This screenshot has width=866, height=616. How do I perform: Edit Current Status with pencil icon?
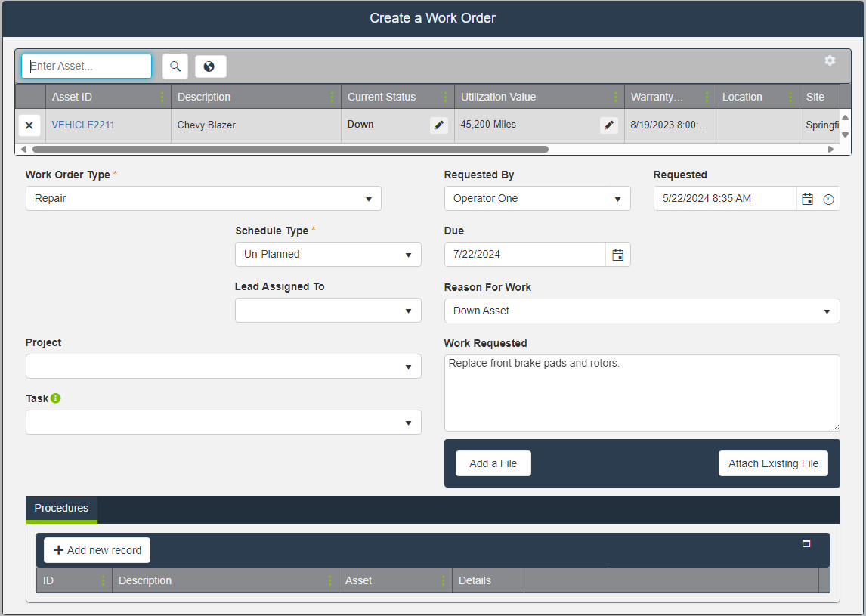438,125
